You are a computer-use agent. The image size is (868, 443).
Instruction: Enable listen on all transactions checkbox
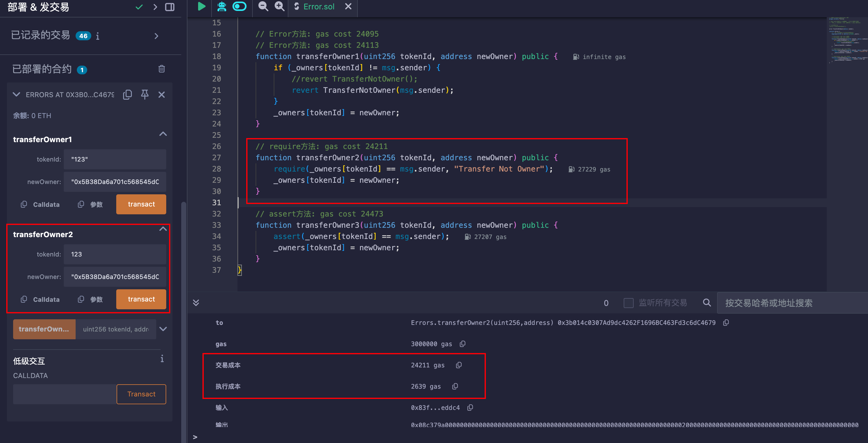[628, 303]
